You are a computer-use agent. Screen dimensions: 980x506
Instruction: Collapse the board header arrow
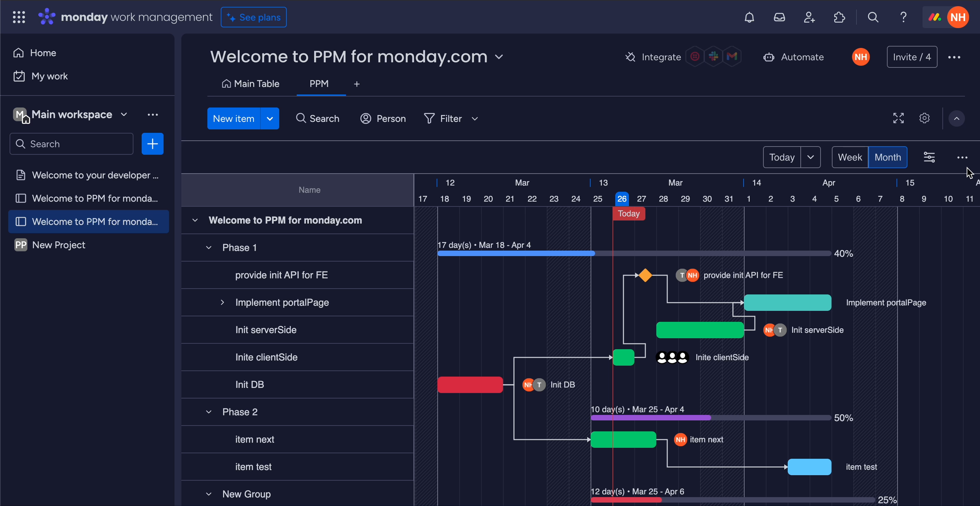click(956, 118)
